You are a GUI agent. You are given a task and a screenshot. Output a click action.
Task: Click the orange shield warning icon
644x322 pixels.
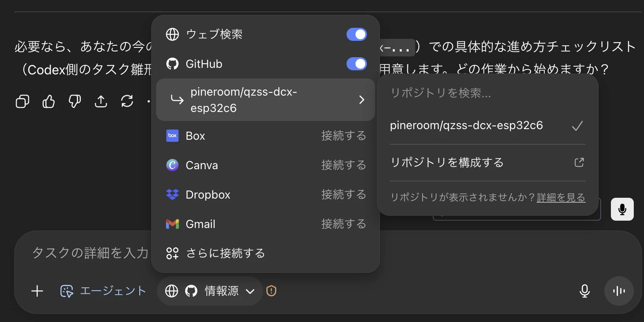click(271, 291)
